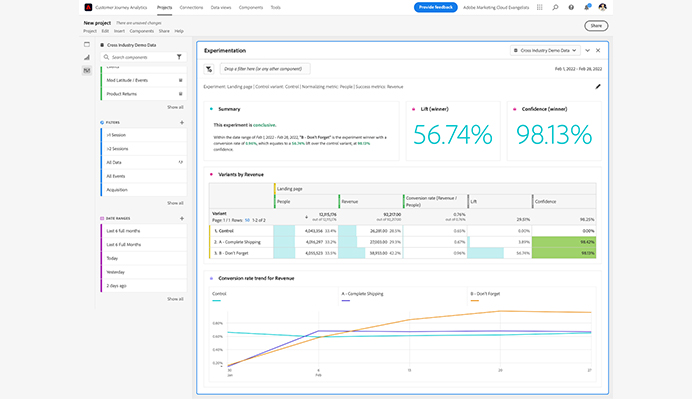
Task: Click the filter funnel in component search
Action: pos(179,57)
